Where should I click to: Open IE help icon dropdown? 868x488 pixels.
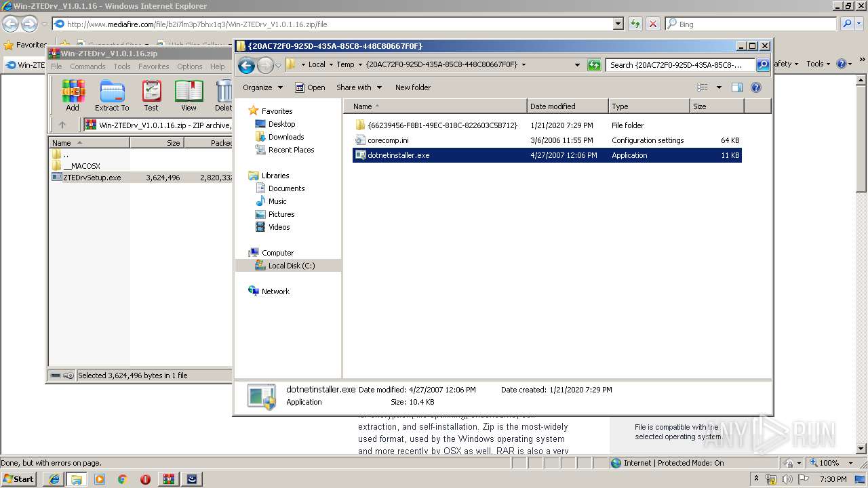click(844, 64)
